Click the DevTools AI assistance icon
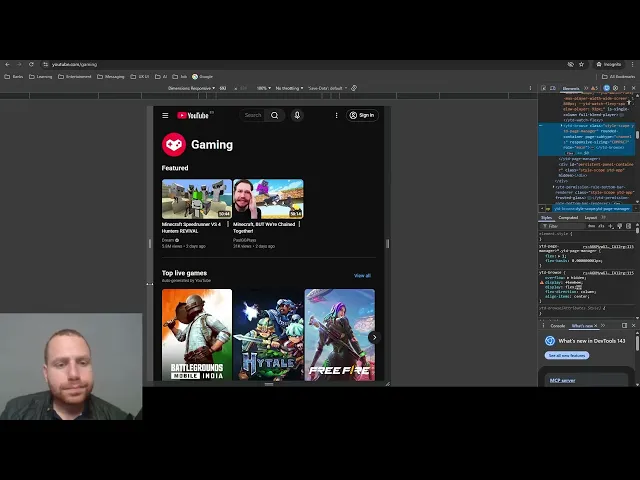Image resolution: width=640 pixels, height=480 pixels. [607, 88]
